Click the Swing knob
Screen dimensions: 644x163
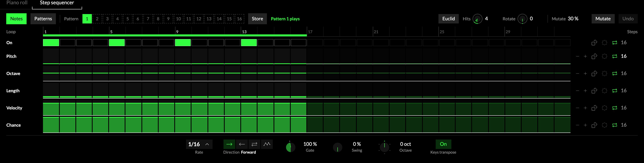pos(337,148)
